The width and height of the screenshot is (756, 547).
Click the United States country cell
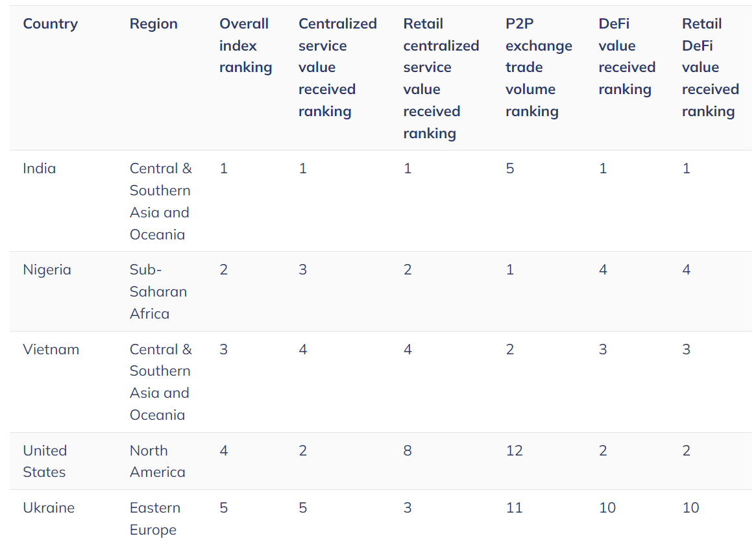[x=45, y=461]
